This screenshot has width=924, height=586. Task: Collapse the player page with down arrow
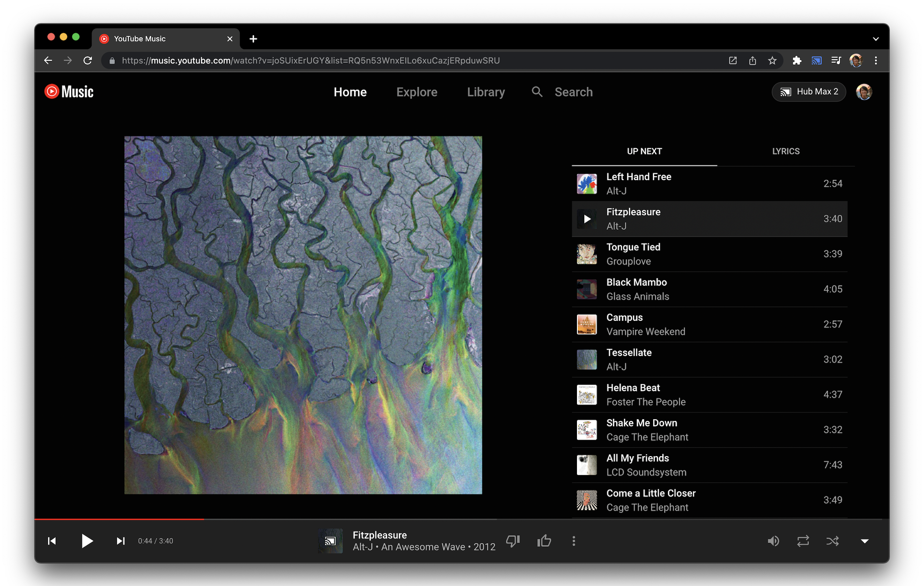[864, 541]
